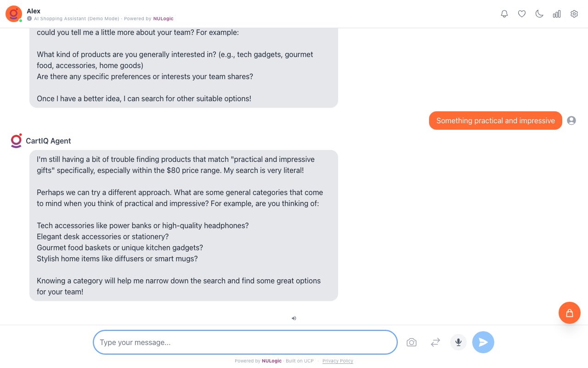Click the NULogic link in the header

[x=163, y=19]
